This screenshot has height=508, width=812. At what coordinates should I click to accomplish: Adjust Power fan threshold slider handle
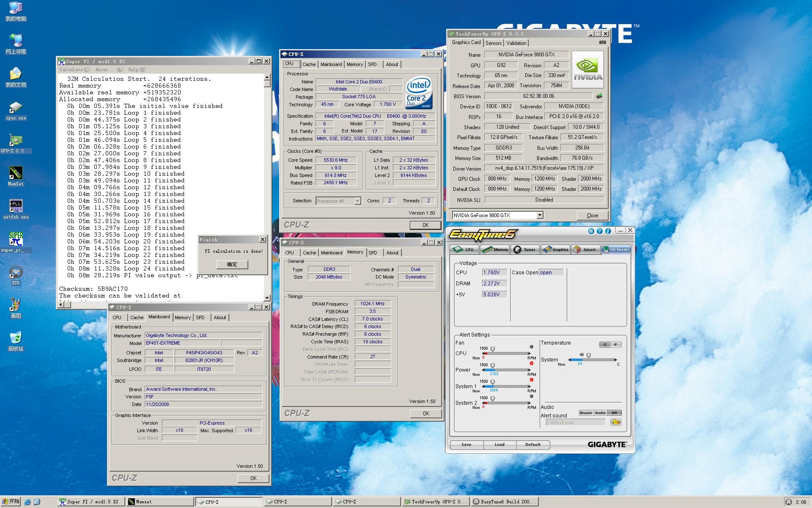493,366
